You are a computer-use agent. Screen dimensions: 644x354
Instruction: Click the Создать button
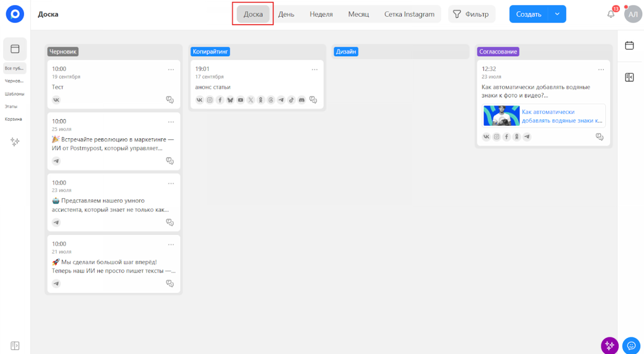click(x=528, y=14)
